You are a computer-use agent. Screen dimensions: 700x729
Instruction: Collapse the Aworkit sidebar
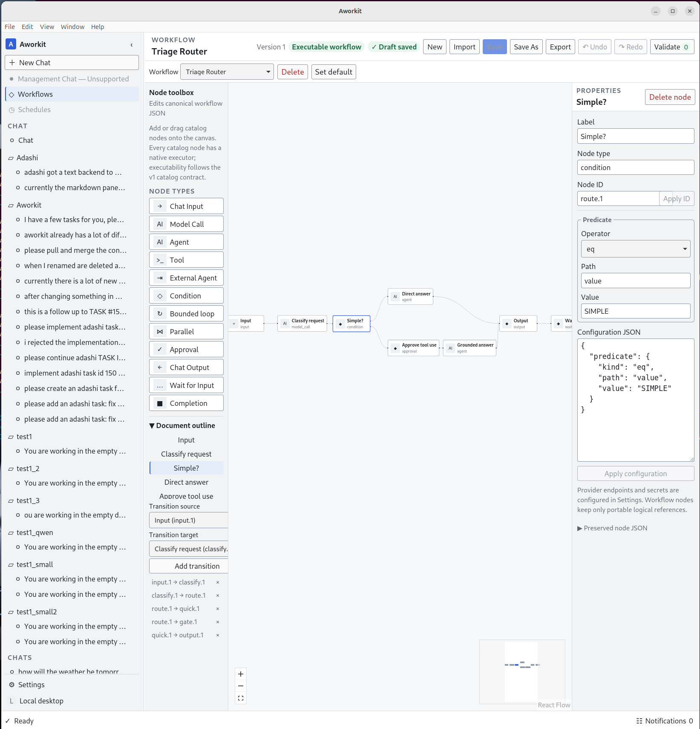click(x=132, y=45)
